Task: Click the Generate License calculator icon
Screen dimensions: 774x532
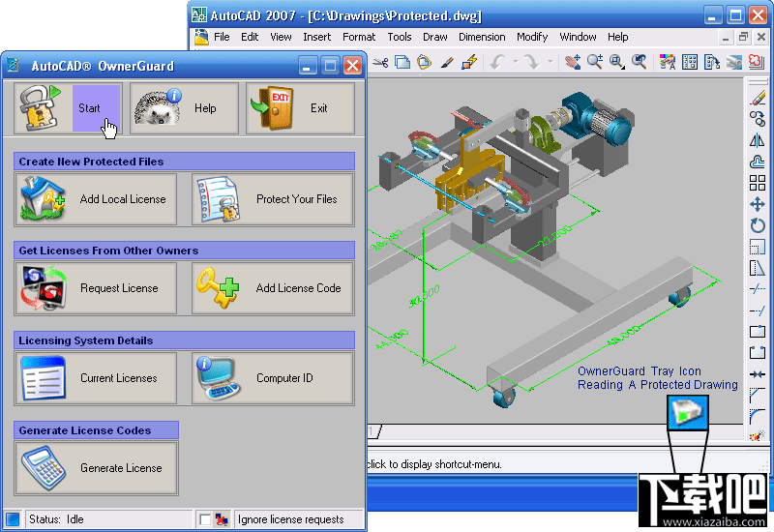Action: pos(44,468)
